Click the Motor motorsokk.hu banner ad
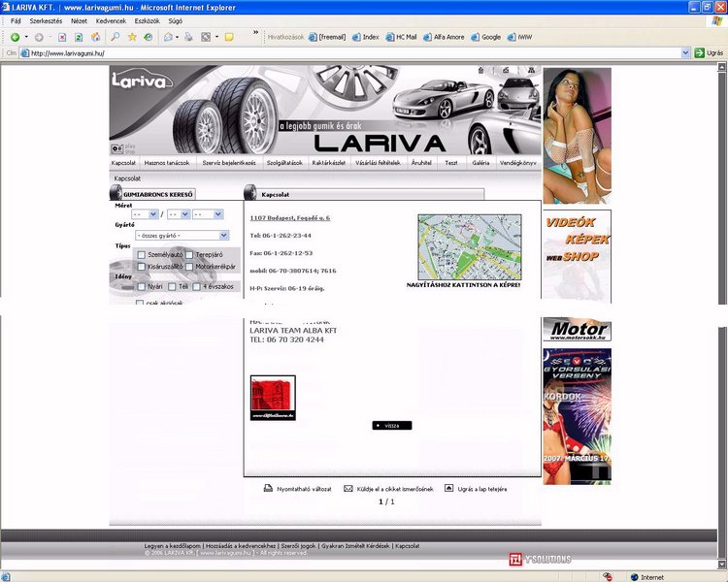 578,330
